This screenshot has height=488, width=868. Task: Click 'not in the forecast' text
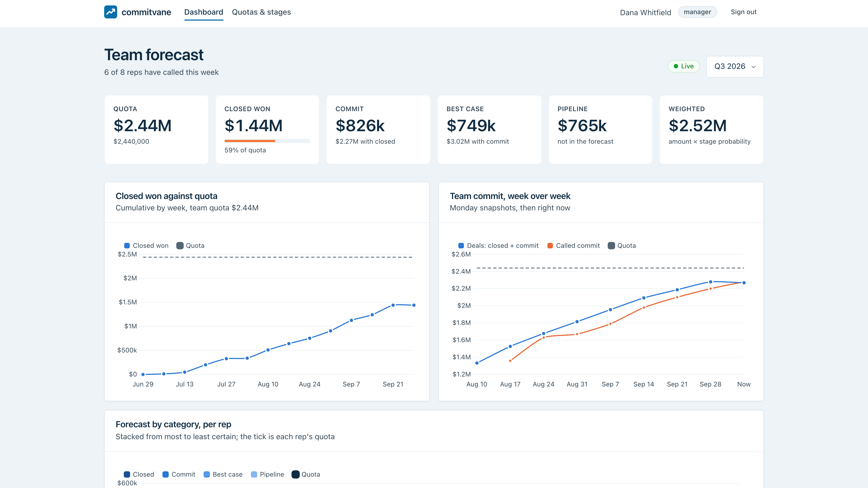click(585, 142)
